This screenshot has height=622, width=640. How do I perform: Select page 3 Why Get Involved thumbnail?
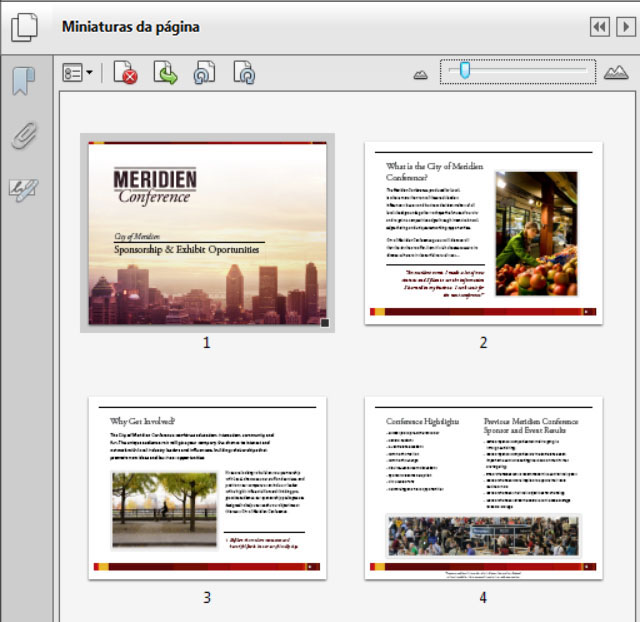click(207, 488)
